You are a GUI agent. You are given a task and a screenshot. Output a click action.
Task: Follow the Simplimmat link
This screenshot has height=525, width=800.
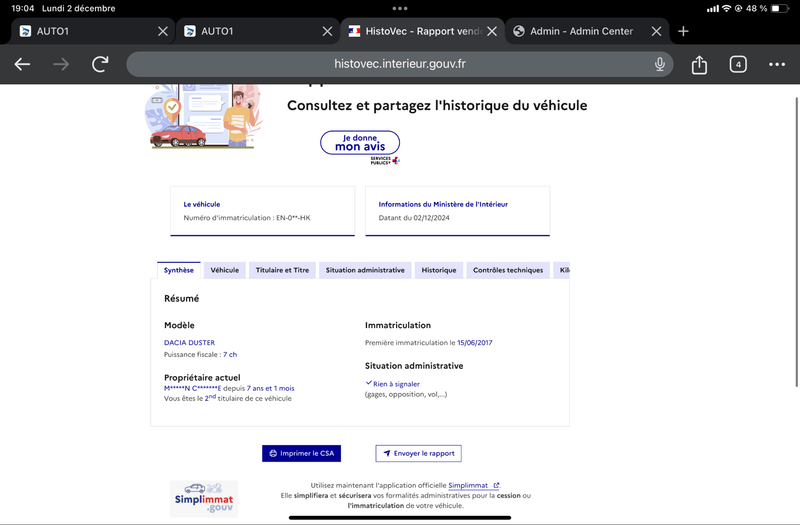(473, 485)
